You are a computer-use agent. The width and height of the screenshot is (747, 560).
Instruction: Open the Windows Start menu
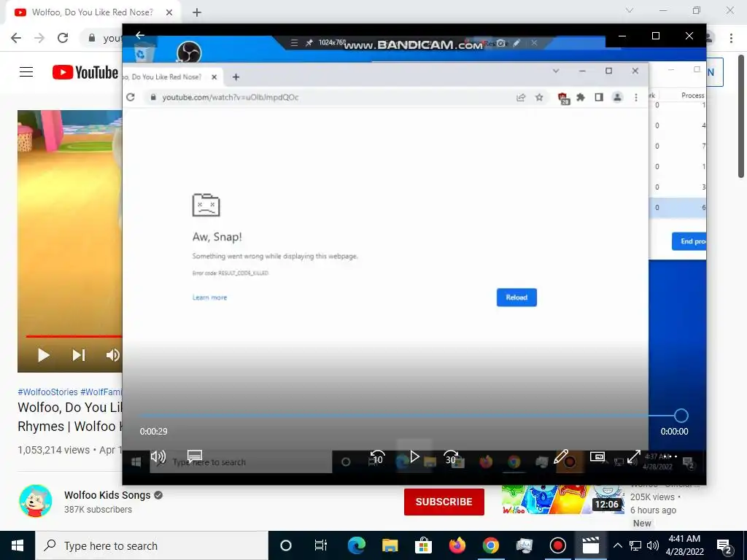pyautogui.click(x=18, y=545)
